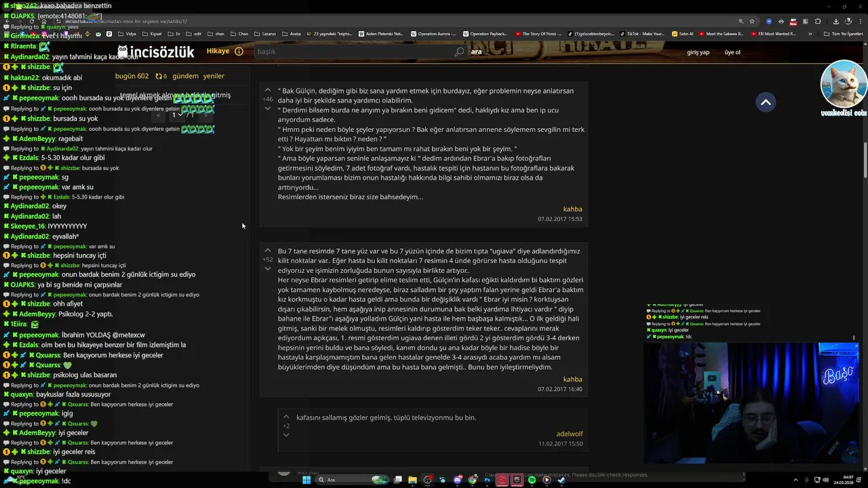Image resolution: width=868 pixels, height=488 pixels.
Task: Open the chan bookmarks folder
Action: (x=215, y=34)
